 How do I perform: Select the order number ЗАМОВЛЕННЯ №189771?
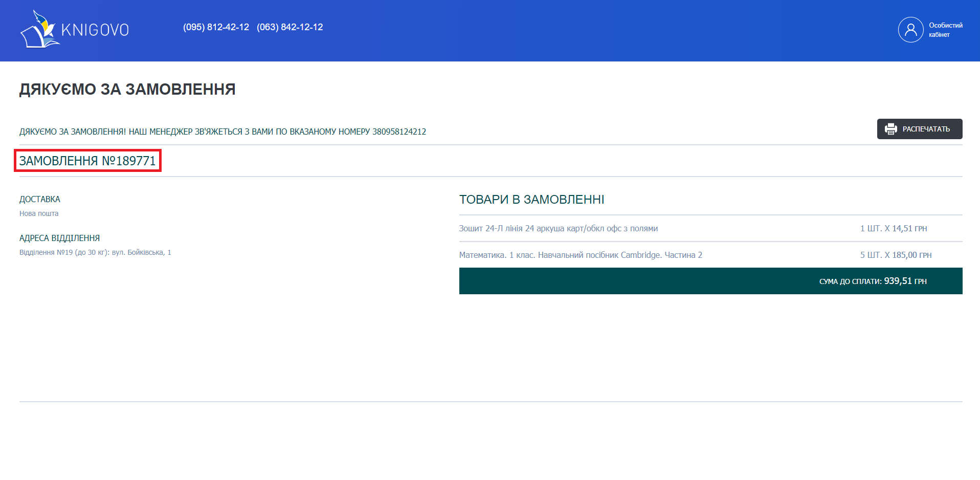click(x=87, y=161)
